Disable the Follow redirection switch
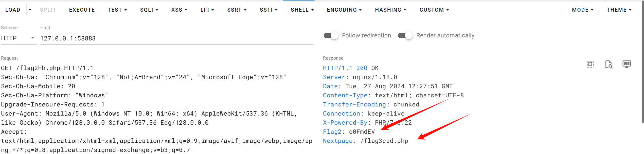This screenshot has height=154, width=644. [x=330, y=35]
